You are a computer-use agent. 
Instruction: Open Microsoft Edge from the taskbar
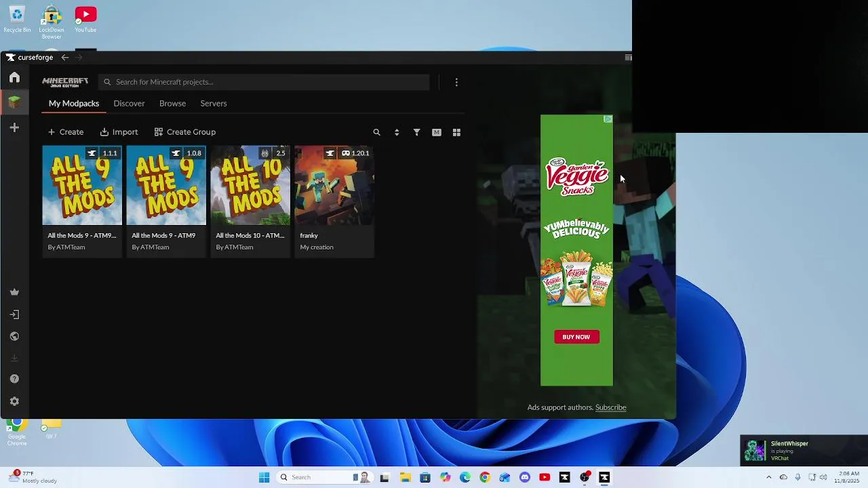pos(465,477)
